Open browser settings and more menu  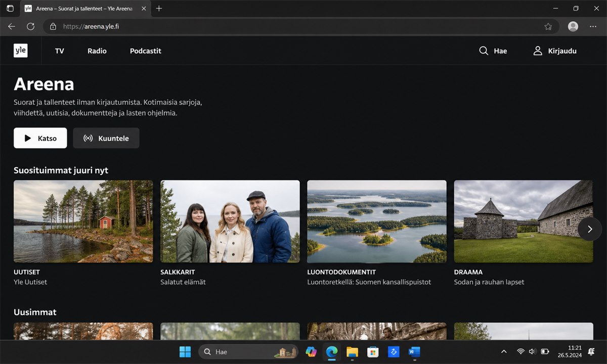click(x=593, y=26)
